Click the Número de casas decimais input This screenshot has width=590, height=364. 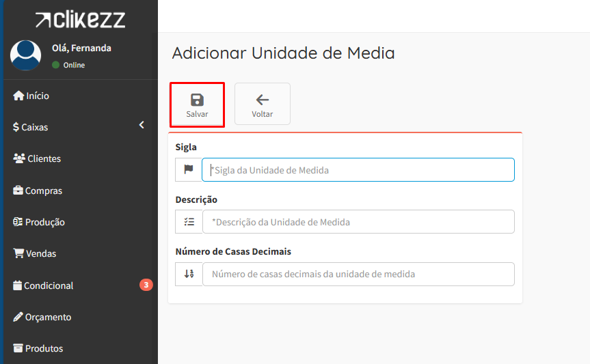358,274
